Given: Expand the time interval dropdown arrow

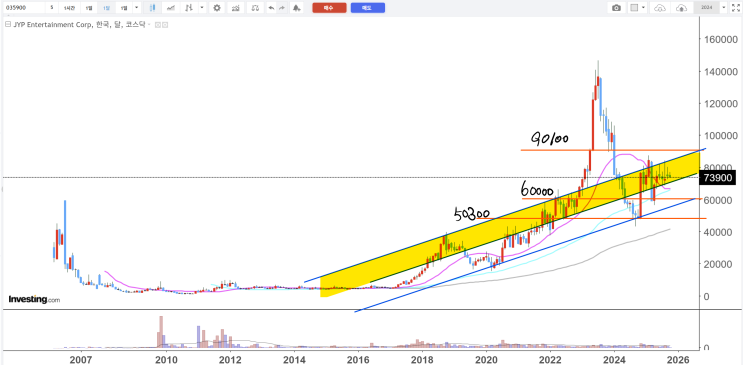Looking at the screenshot, I should coord(136,8).
